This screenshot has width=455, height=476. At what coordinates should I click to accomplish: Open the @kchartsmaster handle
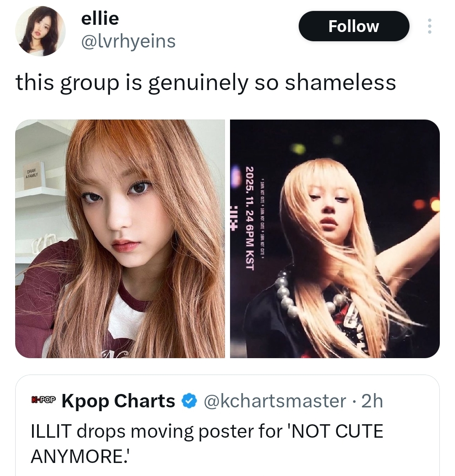pyautogui.click(x=275, y=401)
